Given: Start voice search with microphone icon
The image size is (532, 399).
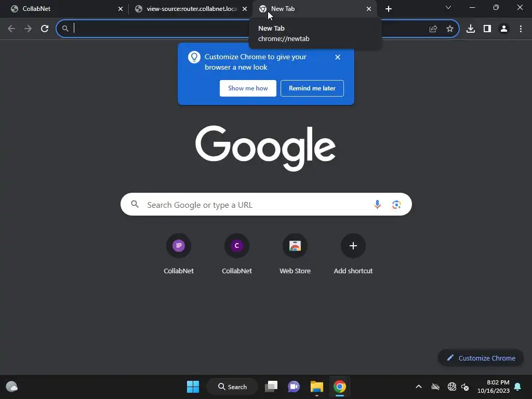Looking at the screenshot, I should (x=377, y=205).
